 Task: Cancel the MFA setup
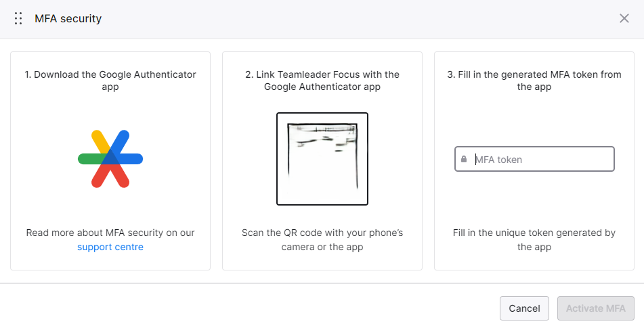(524, 308)
